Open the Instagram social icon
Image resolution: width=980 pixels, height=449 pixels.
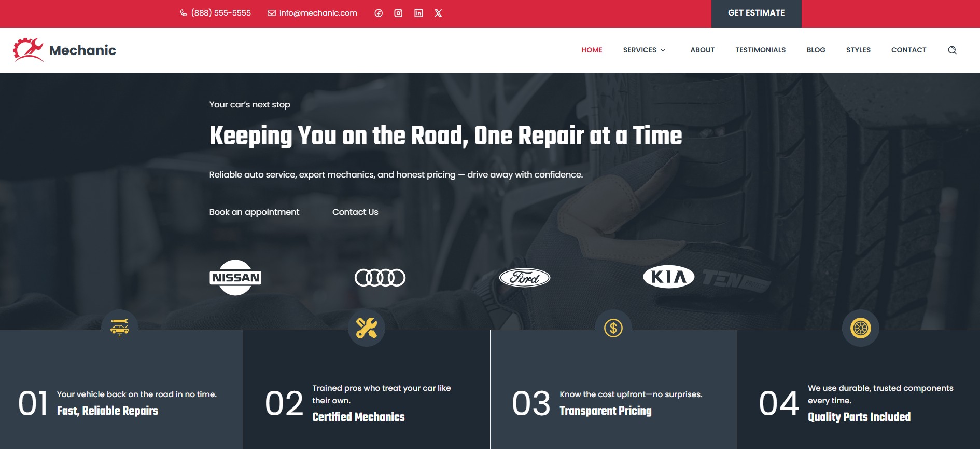click(398, 13)
